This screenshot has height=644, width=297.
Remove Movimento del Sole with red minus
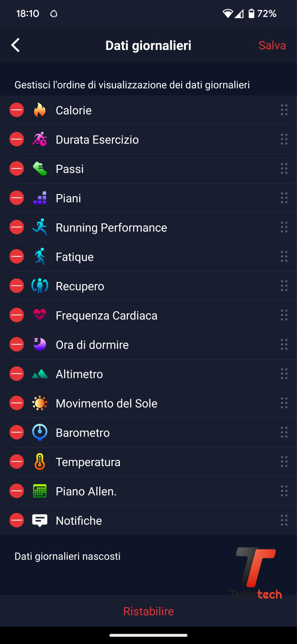pos(17,403)
